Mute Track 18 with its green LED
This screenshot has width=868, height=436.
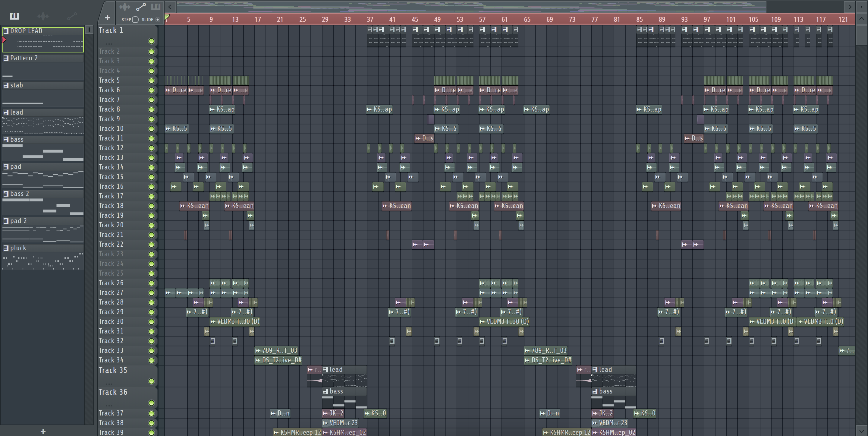pyautogui.click(x=152, y=206)
